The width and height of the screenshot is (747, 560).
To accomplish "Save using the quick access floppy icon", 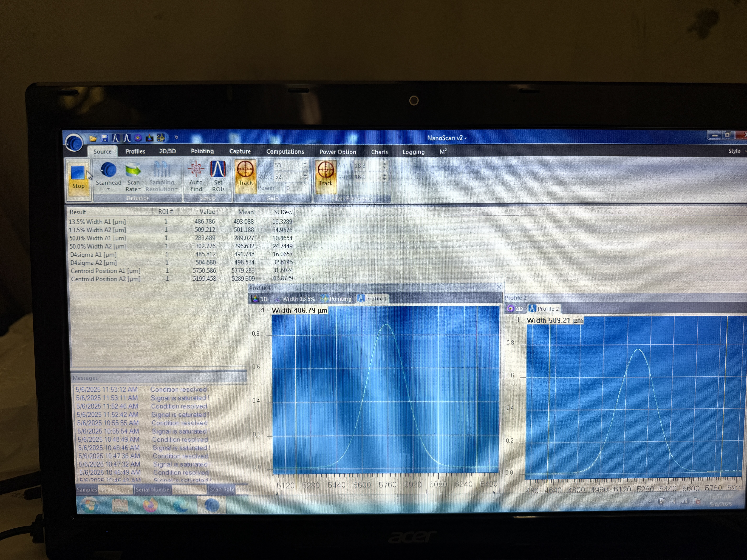I will click(104, 138).
